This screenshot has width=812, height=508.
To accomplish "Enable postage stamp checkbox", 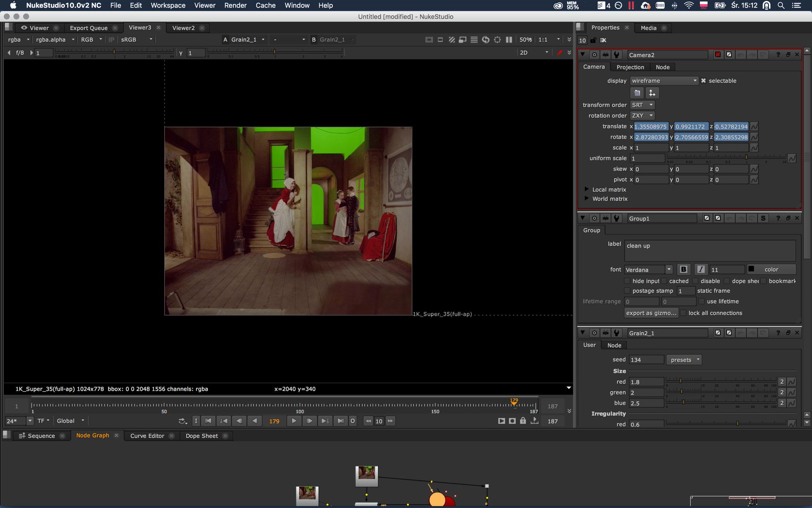I will tap(627, 291).
